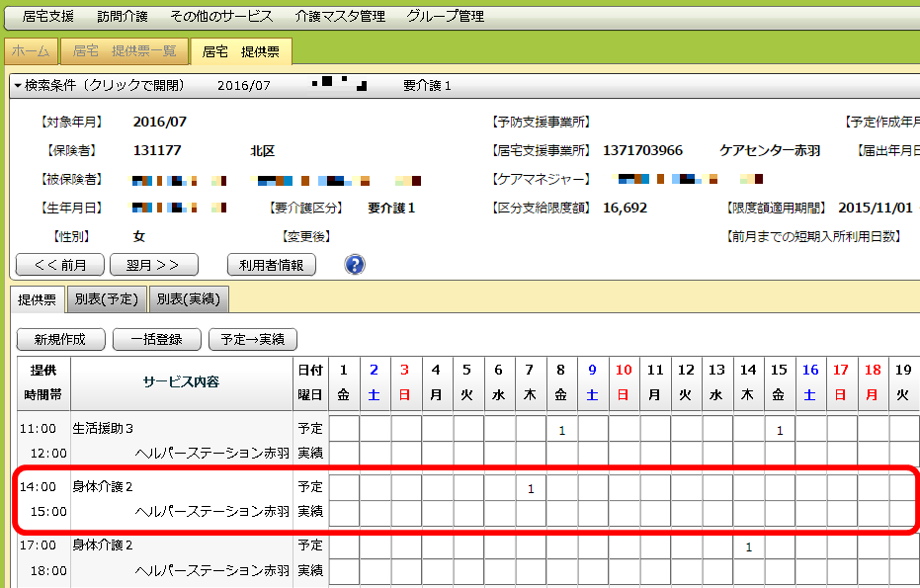Open the その他のサービス menu
The height and width of the screenshot is (588, 920).
(x=219, y=16)
